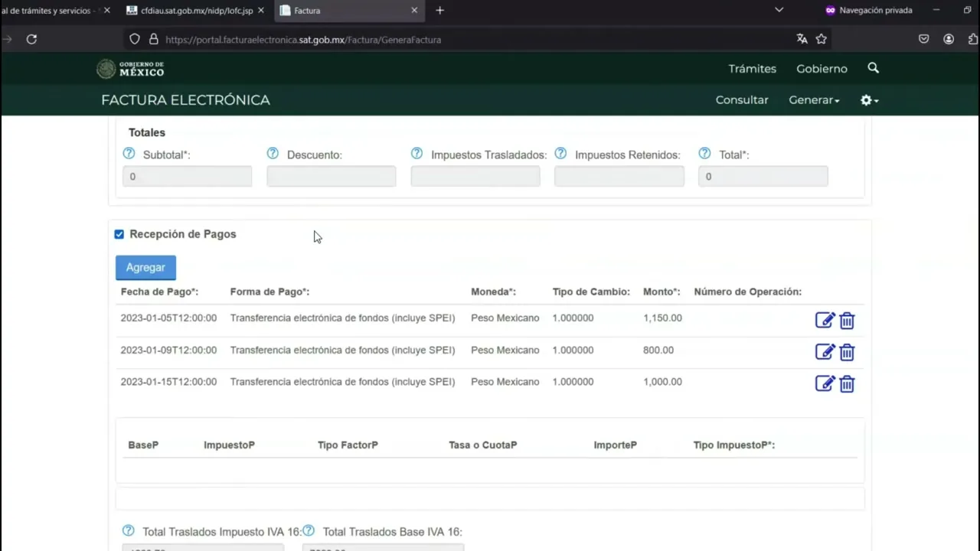Close the cfdiau.sat.gob.mx tab
This screenshot has width=980, height=551.
coord(260,11)
